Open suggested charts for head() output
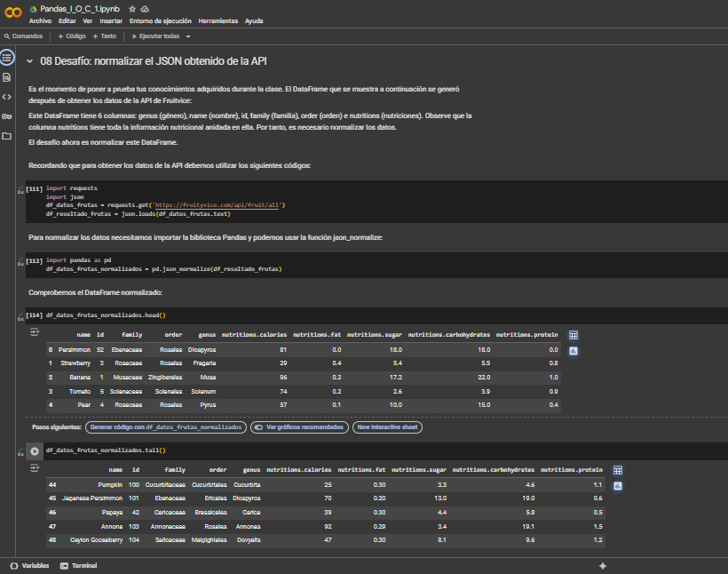This screenshot has height=574, width=728. 574,351
